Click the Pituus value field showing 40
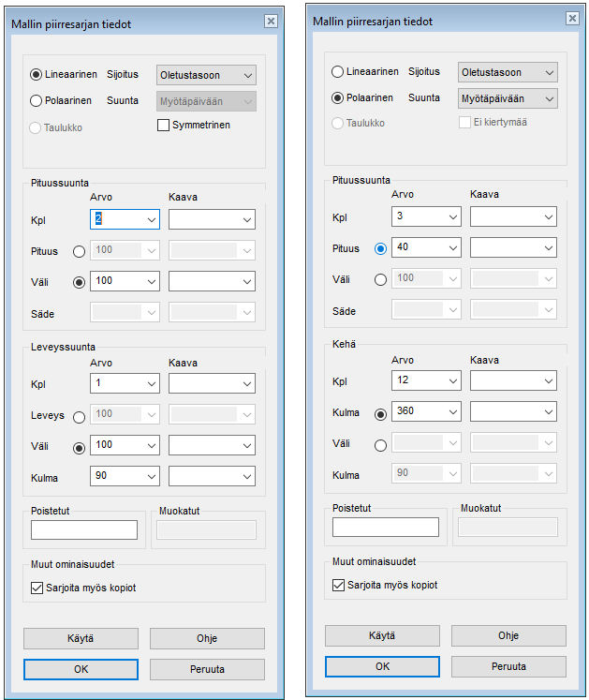This screenshot has width=589, height=700. (418, 248)
